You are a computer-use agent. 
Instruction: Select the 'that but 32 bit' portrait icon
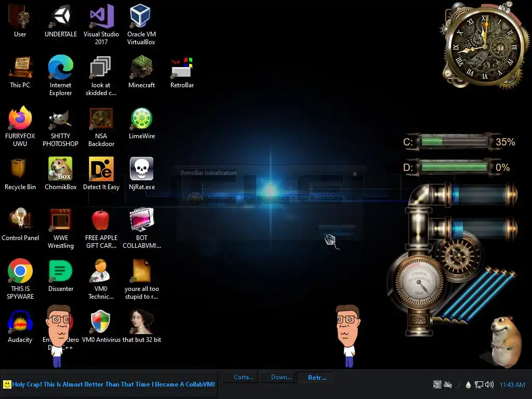pyautogui.click(x=141, y=326)
